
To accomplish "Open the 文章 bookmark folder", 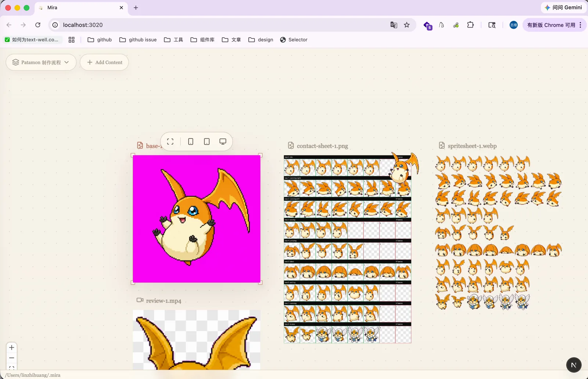I will (232, 40).
